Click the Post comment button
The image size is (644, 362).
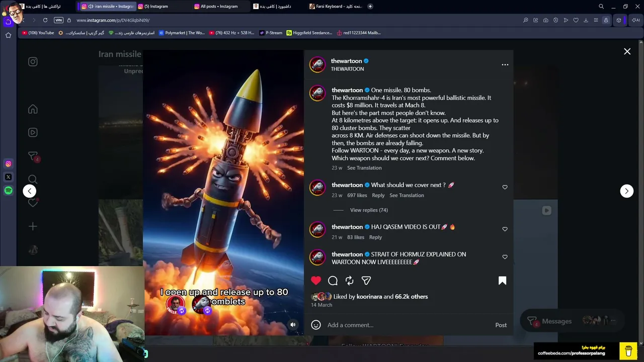(501, 325)
